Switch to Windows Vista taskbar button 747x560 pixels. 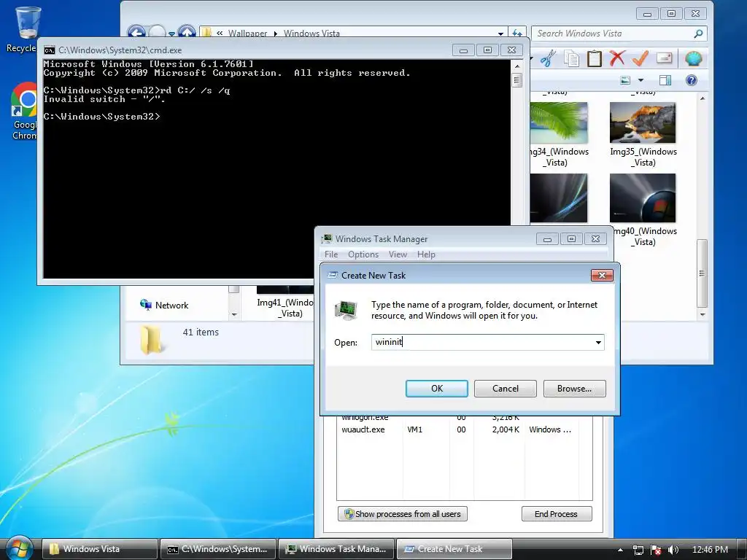[99, 549]
